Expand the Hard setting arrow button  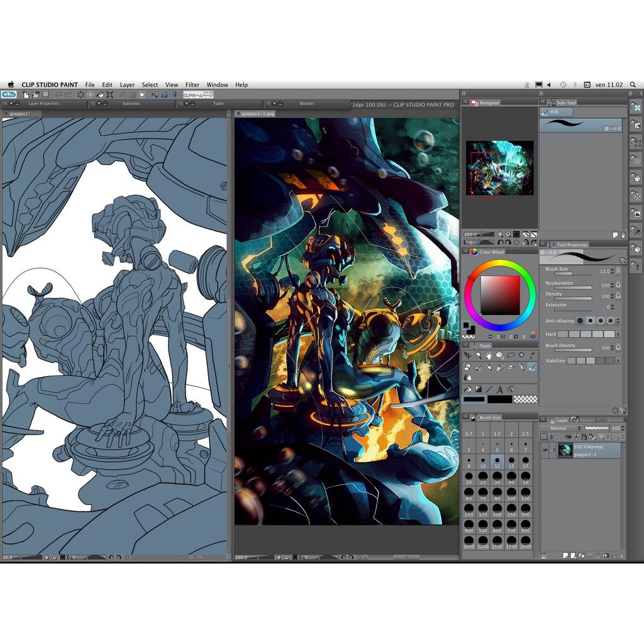[618, 334]
